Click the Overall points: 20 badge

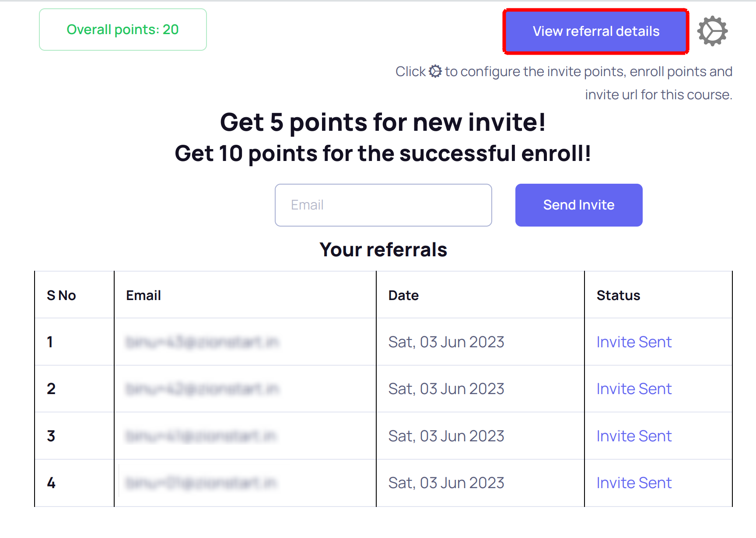coord(122,30)
